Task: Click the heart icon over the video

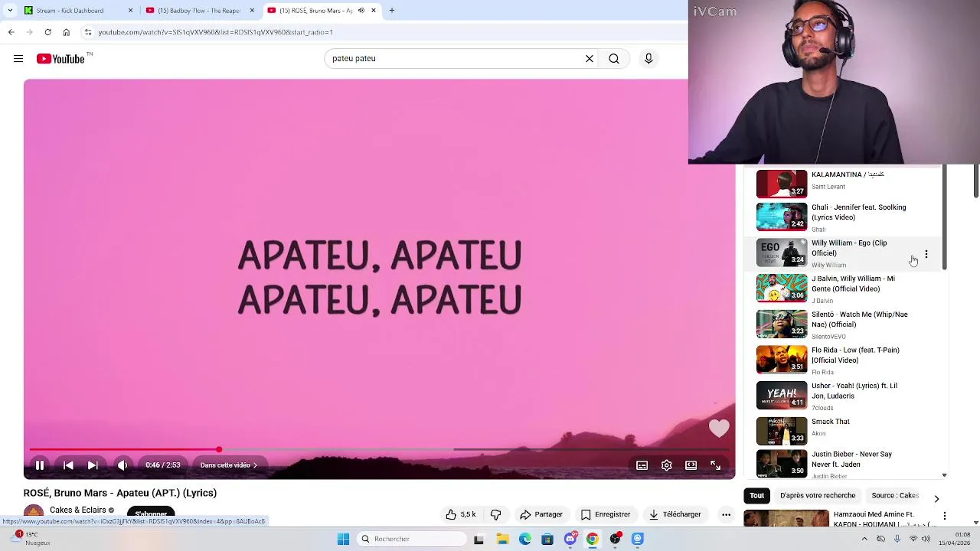Action: pyautogui.click(x=719, y=429)
